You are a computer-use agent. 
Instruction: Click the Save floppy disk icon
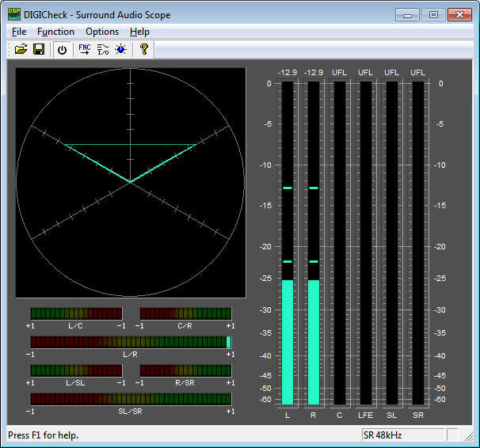pyautogui.click(x=39, y=49)
